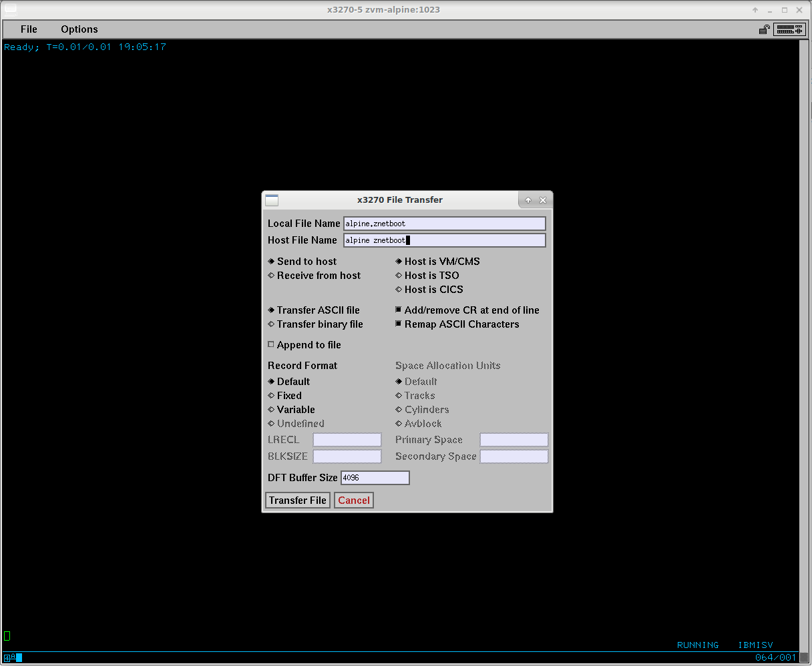Select Transfer binary file

coord(316,324)
